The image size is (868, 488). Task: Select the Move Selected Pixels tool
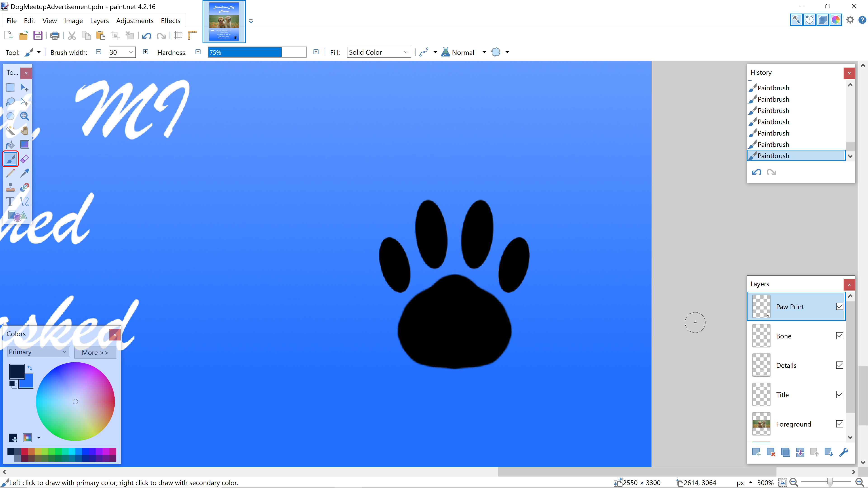pos(24,88)
